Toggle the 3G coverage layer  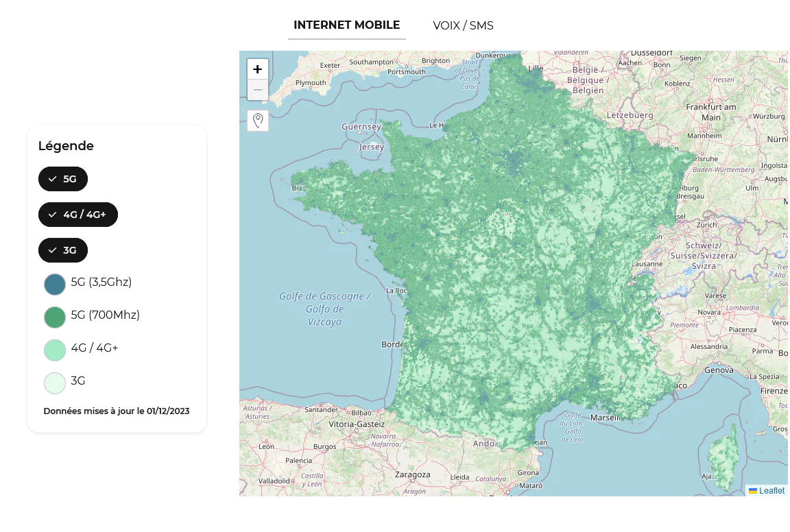click(63, 250)
